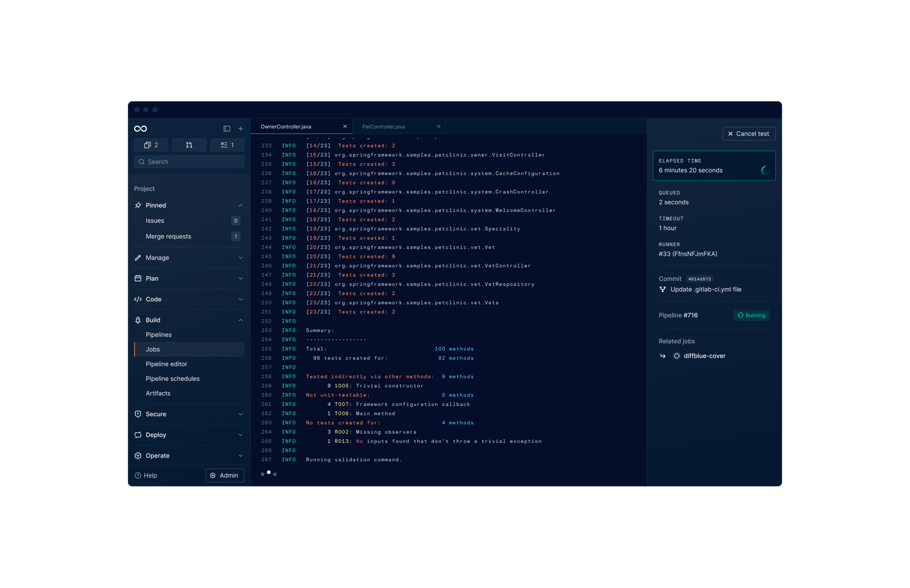Select Pipeline editor in sidebar
Viewport: 910px width, 588px height.
click(166, 364)
